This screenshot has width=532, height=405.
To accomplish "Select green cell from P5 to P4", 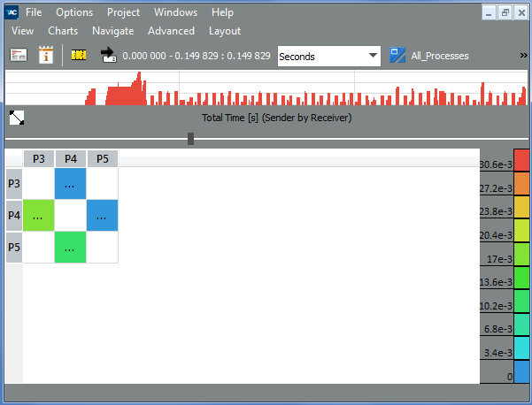I will pyautogui.click(x=70, y=248).
